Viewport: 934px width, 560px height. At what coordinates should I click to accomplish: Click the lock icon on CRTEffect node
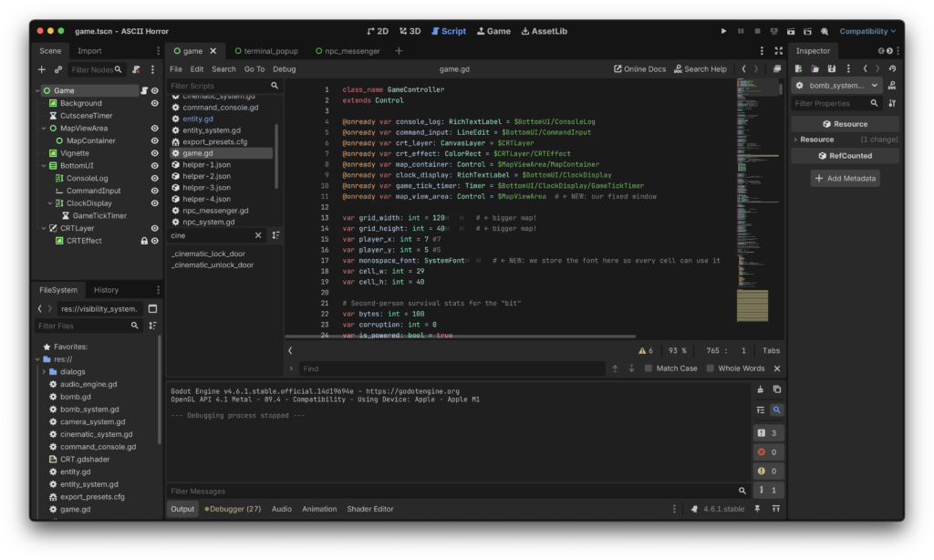143,241
